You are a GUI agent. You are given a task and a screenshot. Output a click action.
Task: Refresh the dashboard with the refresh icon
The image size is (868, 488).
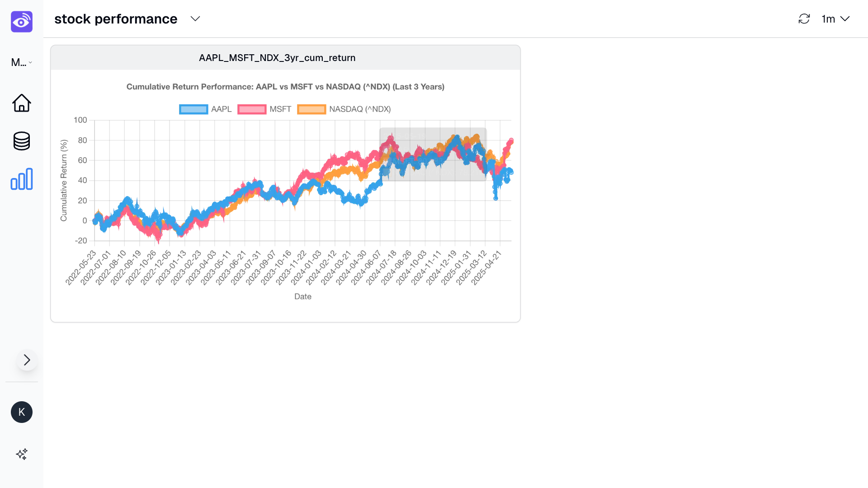click(x=804, y=19)
